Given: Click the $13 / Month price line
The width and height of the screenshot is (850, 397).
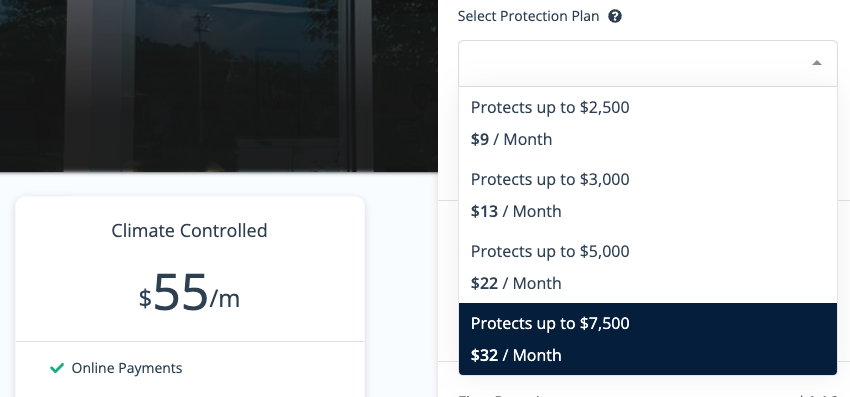Looking at the screenshot, I should pyautogui.click(x=516, y=211).
